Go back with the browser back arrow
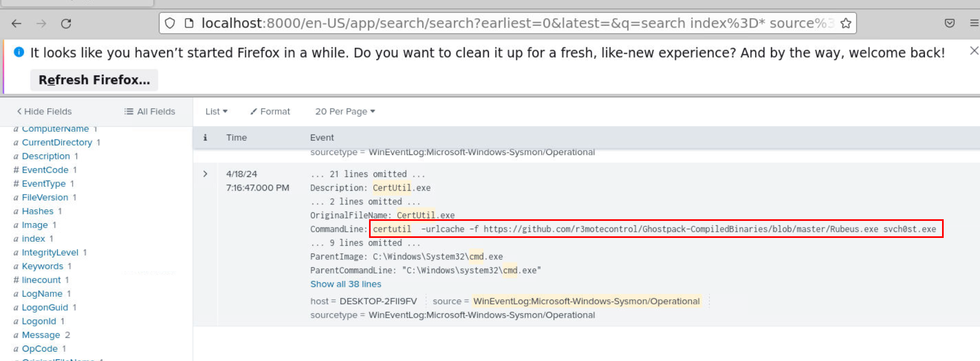The image size is (980, 361). click(16, 24)
